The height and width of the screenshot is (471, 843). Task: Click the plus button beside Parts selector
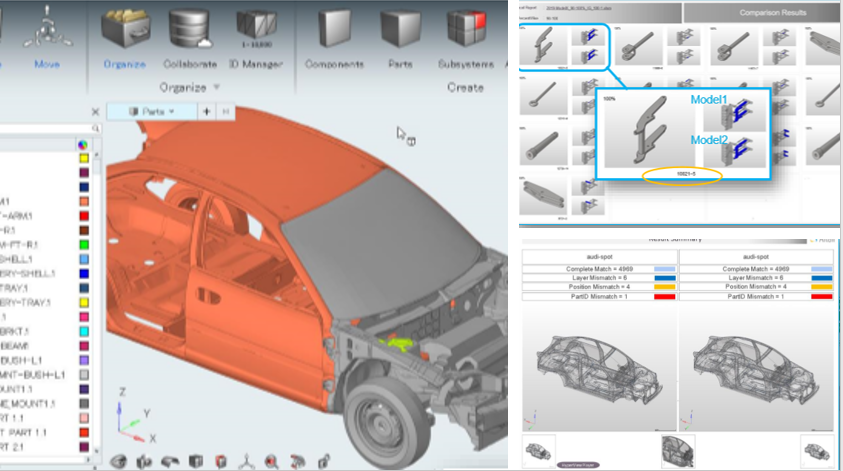pos(206,112)
